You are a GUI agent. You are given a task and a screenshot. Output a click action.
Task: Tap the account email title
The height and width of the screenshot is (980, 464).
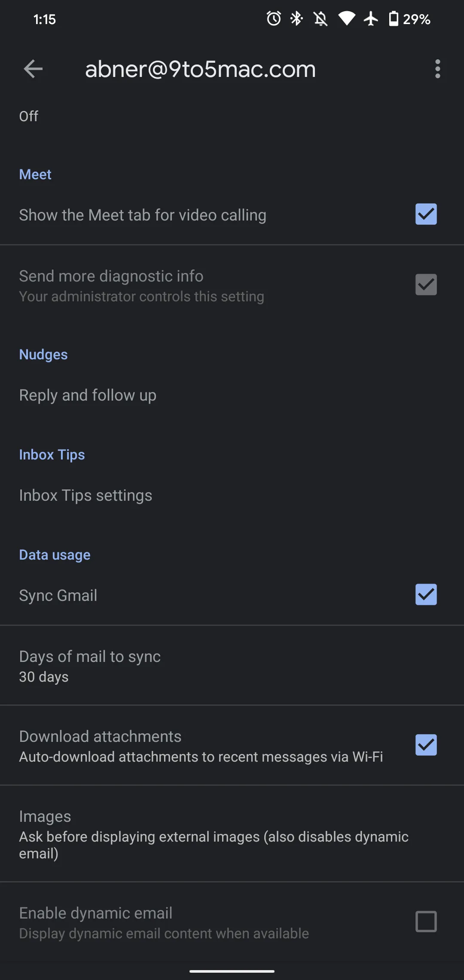pyautogui.click(x=200, y=69)
